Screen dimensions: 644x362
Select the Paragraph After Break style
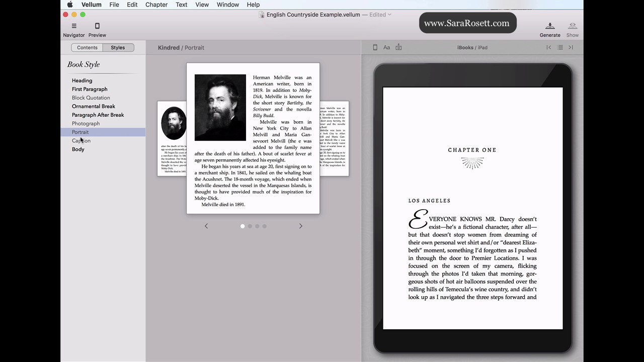(x=98, y=115)
